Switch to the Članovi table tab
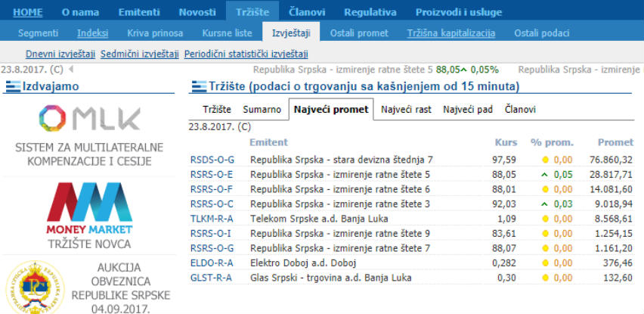This screenshot has width=644, height=314. click(x=520, y=110)
